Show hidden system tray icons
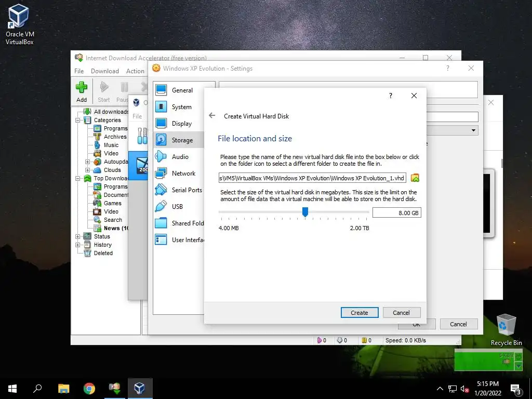This screenshot has height=399, width=532. point(440,389)
